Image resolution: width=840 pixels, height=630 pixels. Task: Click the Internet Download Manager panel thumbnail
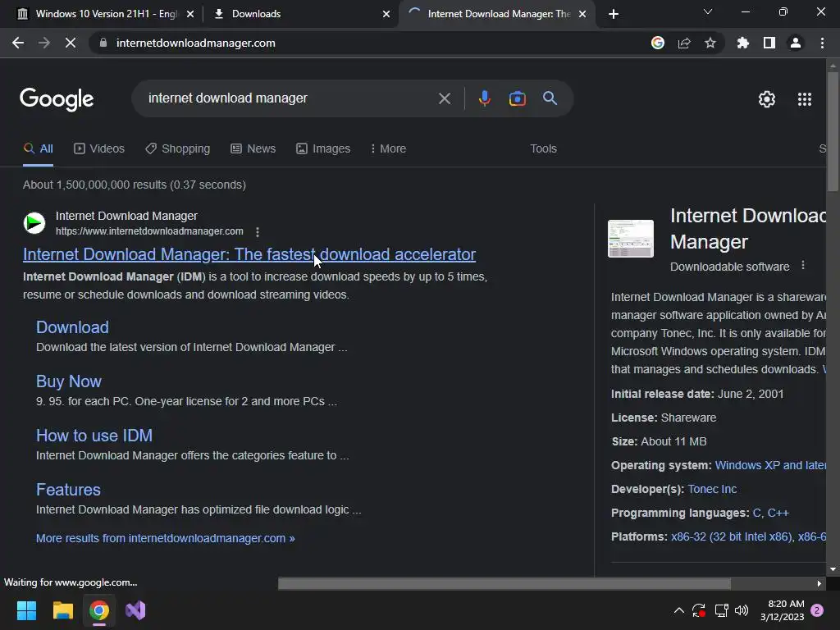(x=631, y=239)
